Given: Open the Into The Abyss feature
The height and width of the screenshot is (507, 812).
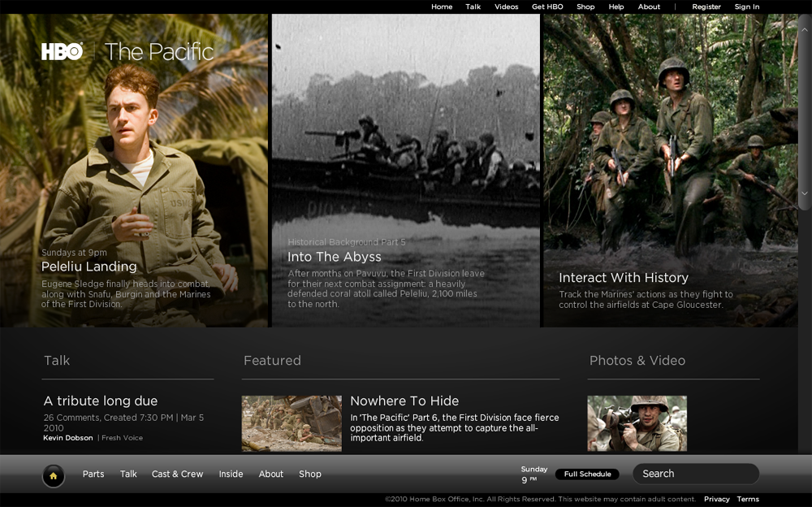Looking at the screenshot, I should coord(334,257).
